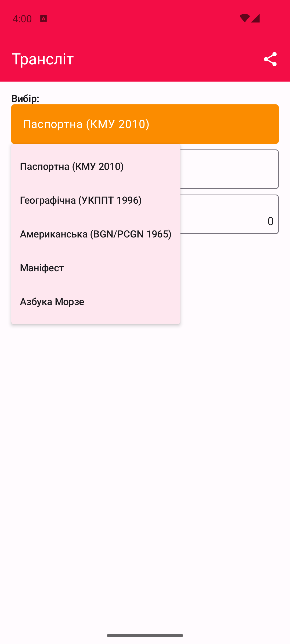This screenshot has height=644, width=290.
Task: Tap empty red app bar space beside title
Action: coord(166,59)
